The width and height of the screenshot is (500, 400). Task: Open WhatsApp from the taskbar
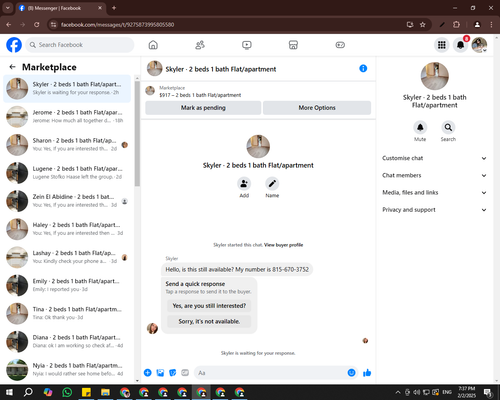point(67,392)
